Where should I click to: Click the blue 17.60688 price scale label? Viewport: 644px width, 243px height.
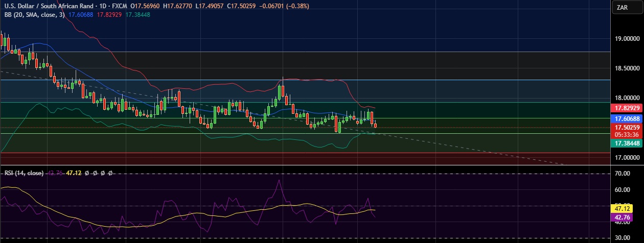tap(628, 118)
